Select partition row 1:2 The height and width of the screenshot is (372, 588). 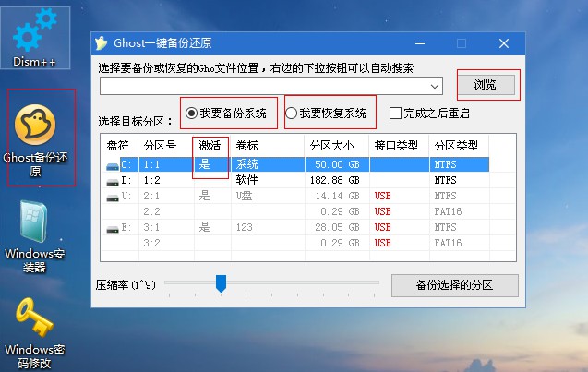[x=295, y=180]
